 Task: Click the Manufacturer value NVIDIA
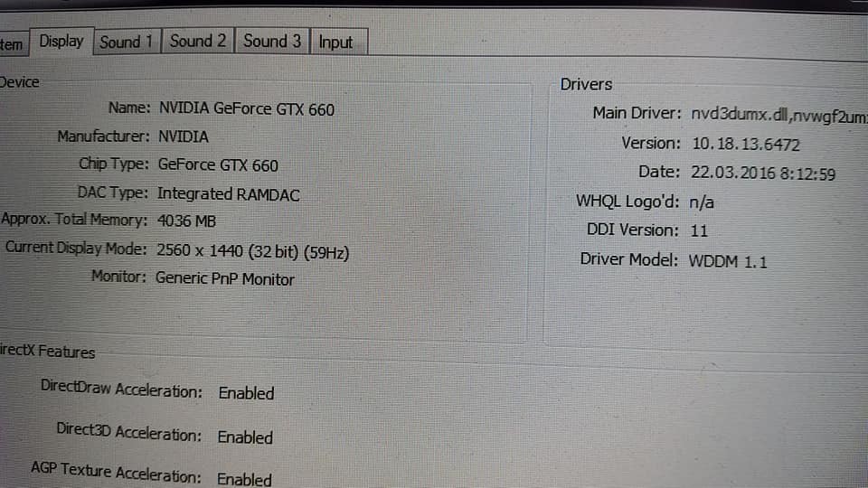(184, 136)
